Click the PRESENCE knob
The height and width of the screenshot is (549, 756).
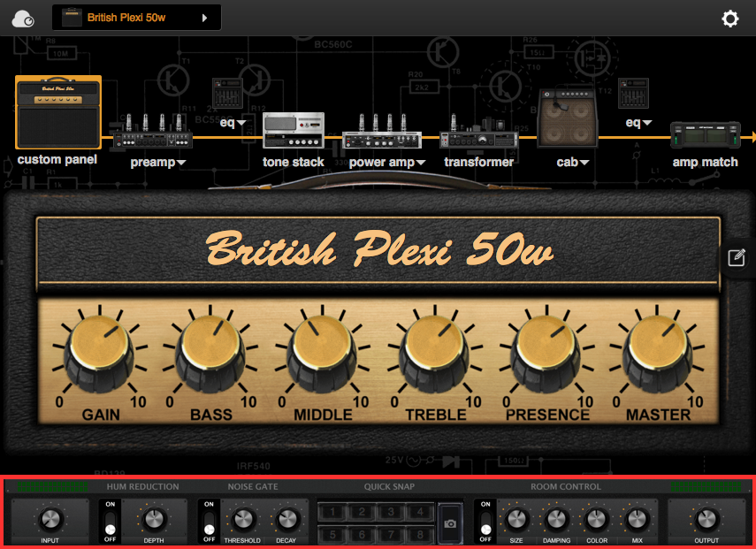coord(546,354)
